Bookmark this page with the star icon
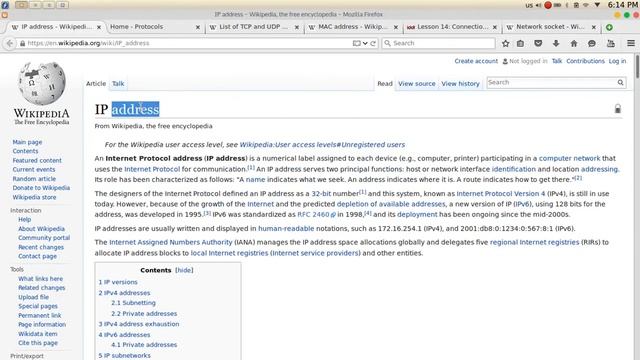640x360 pixels. click(x=505, y=43)
